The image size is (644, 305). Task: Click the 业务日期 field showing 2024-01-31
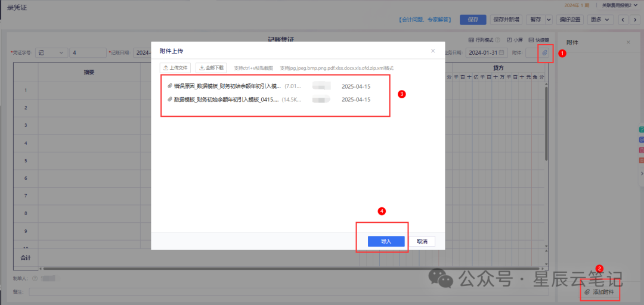pyautogui.click(x=487, y=52)
